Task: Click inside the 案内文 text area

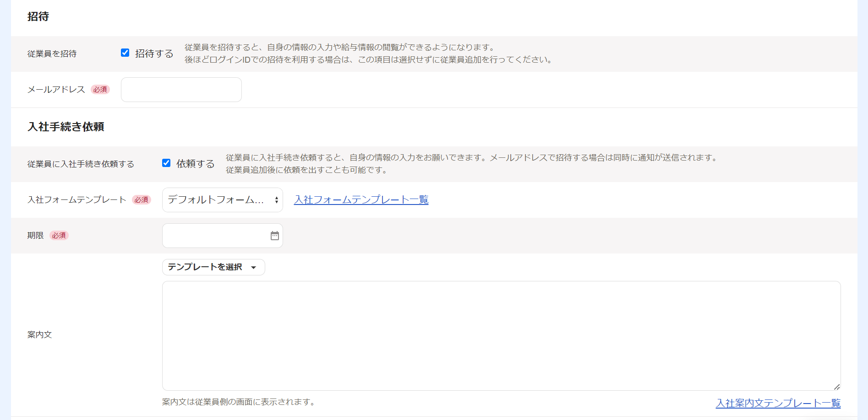Action: pos(502,336)
